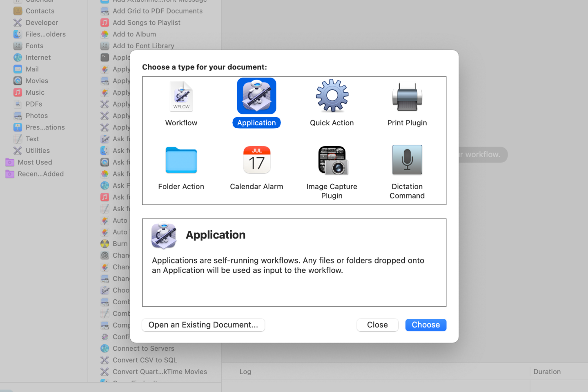Select the Calendar Alarm icon
Viewport: 588px width, 392px height.
tap(256, 160)
